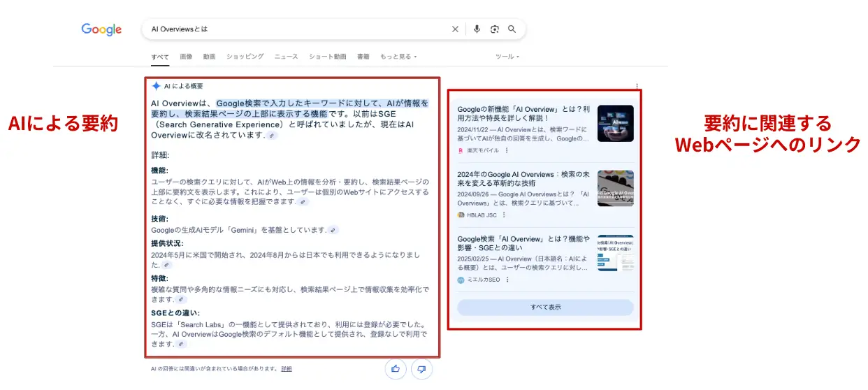Click 楽天モバイル source favicon
Screen dimensions: 868x390
coord(461,150)
